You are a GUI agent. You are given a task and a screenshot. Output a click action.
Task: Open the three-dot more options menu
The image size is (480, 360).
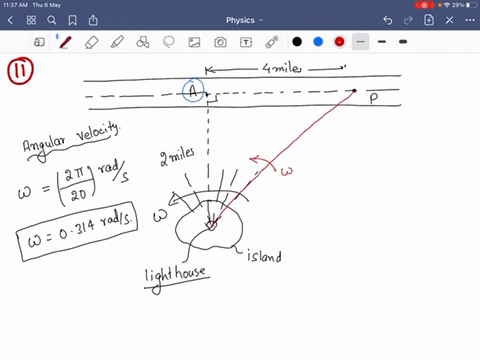click(x=470, y=20)
